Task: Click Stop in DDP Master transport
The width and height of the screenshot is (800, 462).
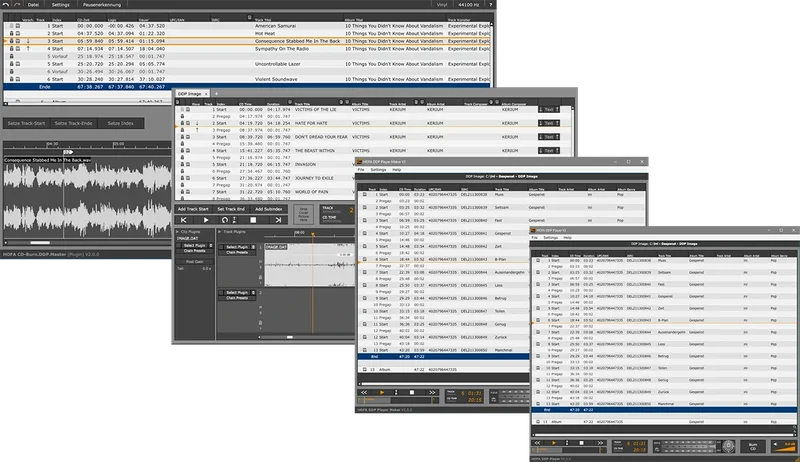Action: point(253,220)
